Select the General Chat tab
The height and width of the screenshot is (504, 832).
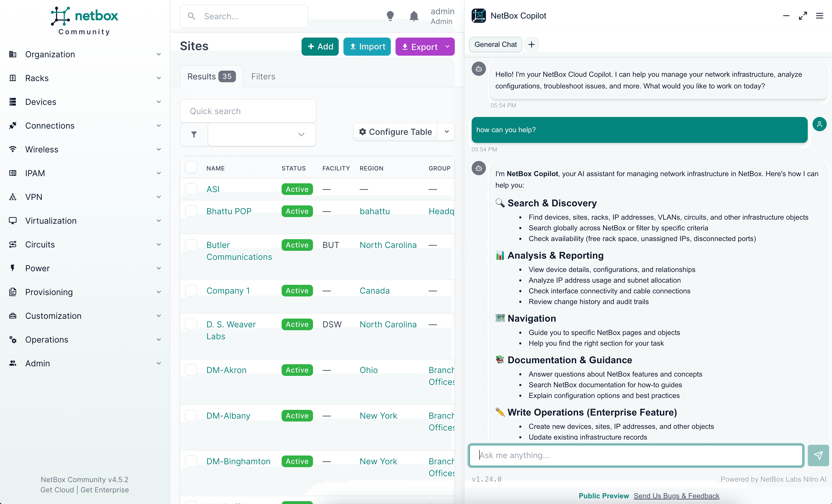495,44
